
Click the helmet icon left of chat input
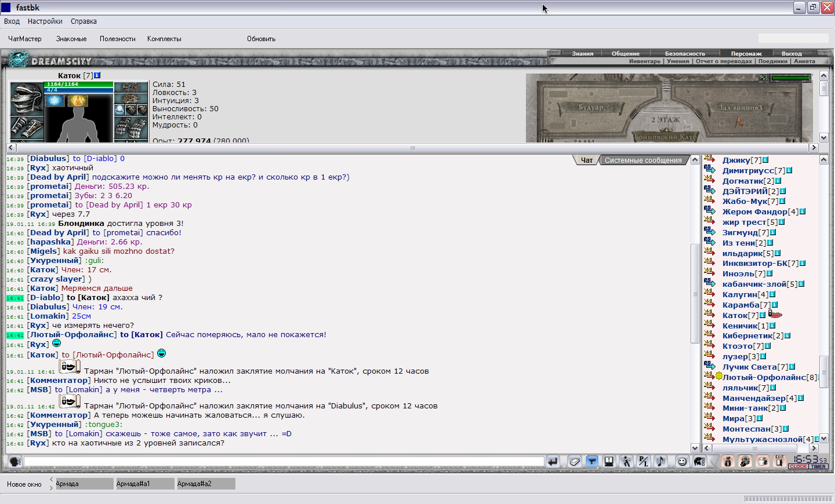coord(15,462)
